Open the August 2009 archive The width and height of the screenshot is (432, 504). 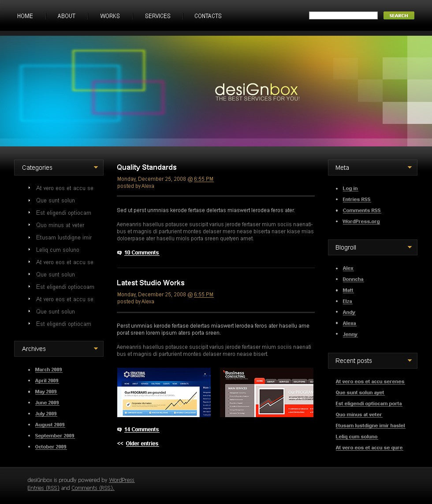tap(50, 425)
